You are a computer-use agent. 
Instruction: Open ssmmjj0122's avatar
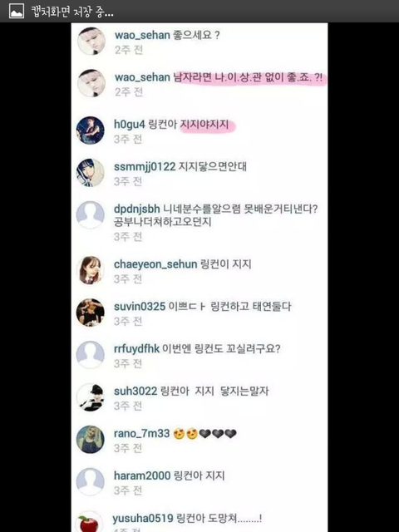(x=91, y=173)
